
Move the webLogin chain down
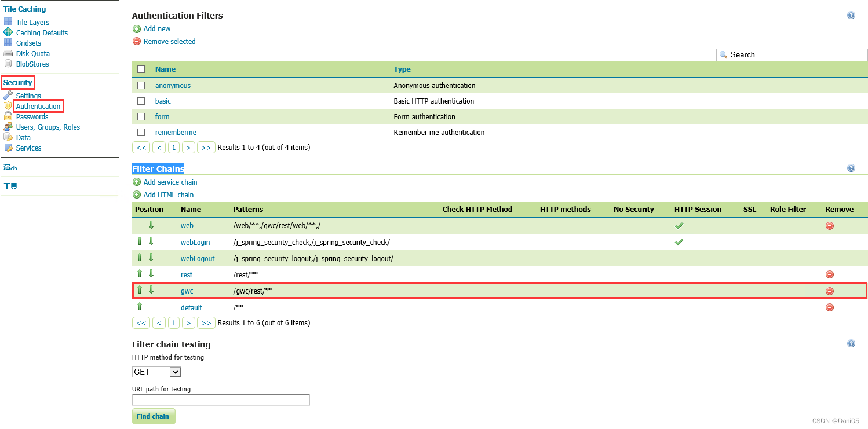(151, 240)
